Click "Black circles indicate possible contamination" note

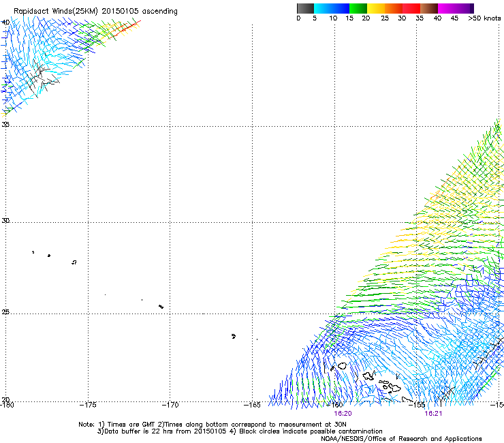click(311, 431)
